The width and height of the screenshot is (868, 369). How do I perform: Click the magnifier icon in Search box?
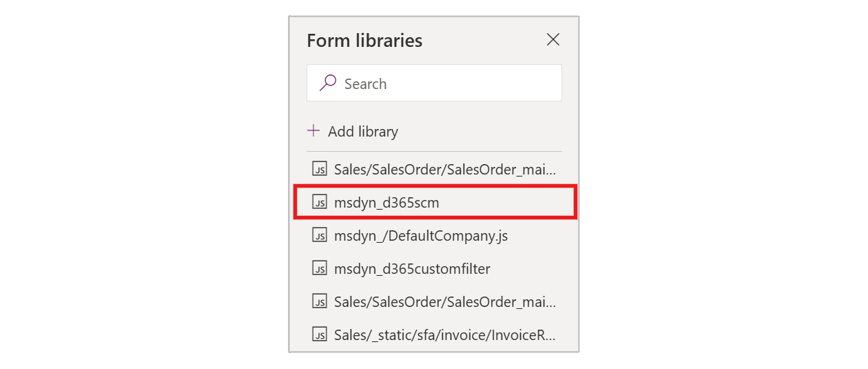pyautogui.click(x=328, y=83)
